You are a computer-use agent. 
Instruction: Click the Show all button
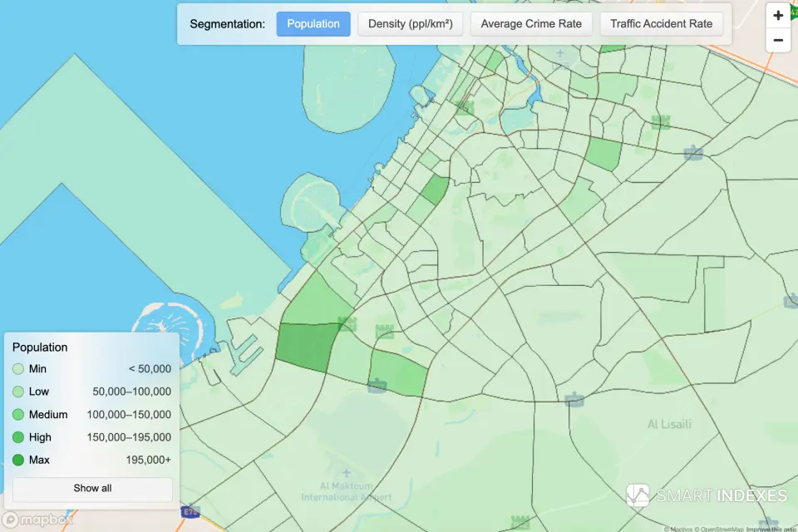pyautogui.click(x=92, y=488)
